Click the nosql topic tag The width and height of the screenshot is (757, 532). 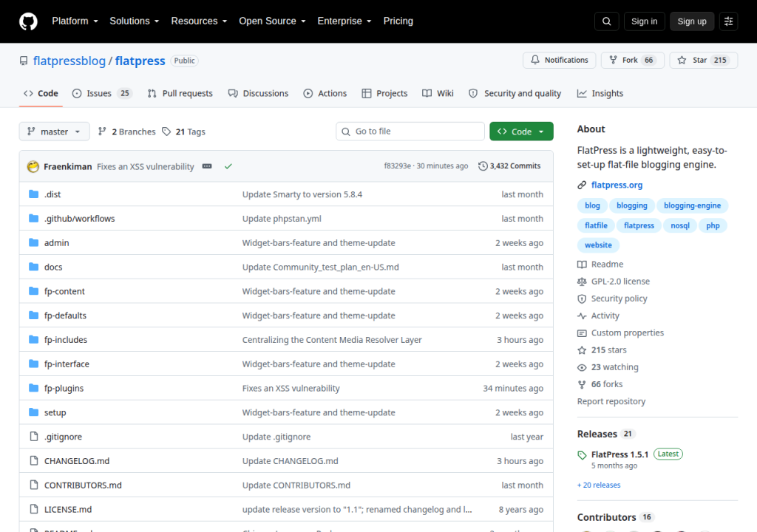680,225
